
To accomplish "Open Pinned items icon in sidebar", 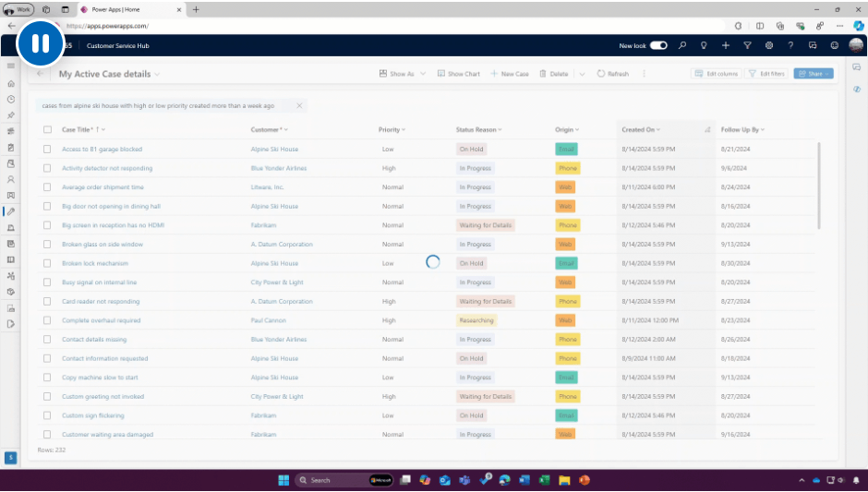I will (x=10, y=115).
